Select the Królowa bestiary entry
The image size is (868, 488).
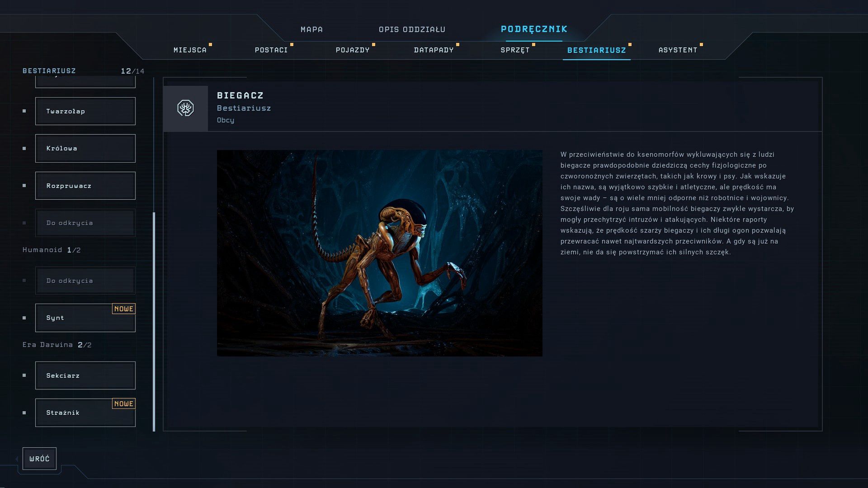tap(85, 148)
